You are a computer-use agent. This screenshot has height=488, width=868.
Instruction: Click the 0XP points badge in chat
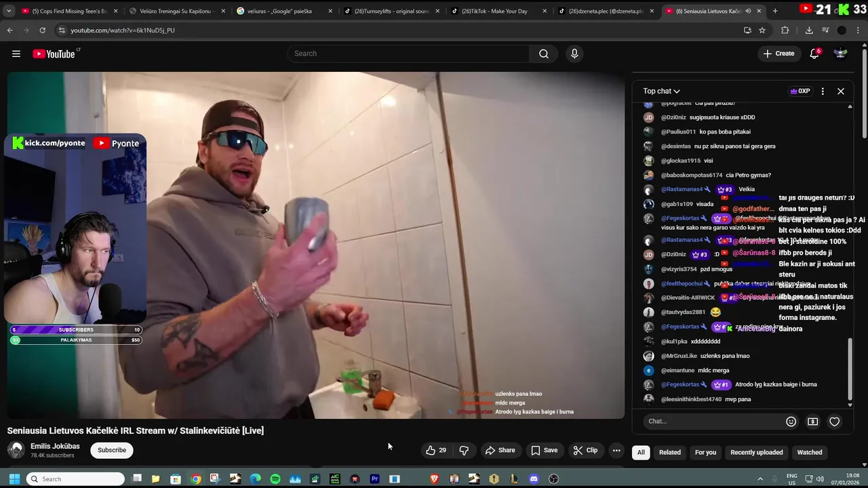pyautogui.click(x=800, y=91)
